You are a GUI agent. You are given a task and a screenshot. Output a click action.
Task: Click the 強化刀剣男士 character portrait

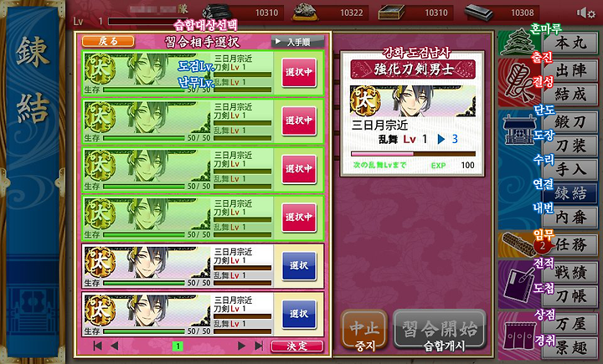point(413,100)
